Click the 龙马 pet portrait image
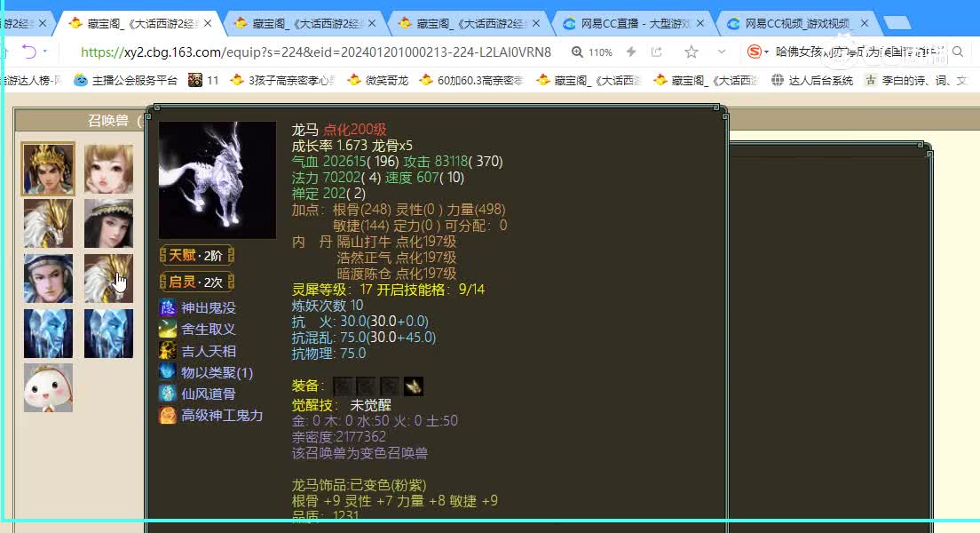The width and height of the screenshot is (980, 533). click(217, 180)
